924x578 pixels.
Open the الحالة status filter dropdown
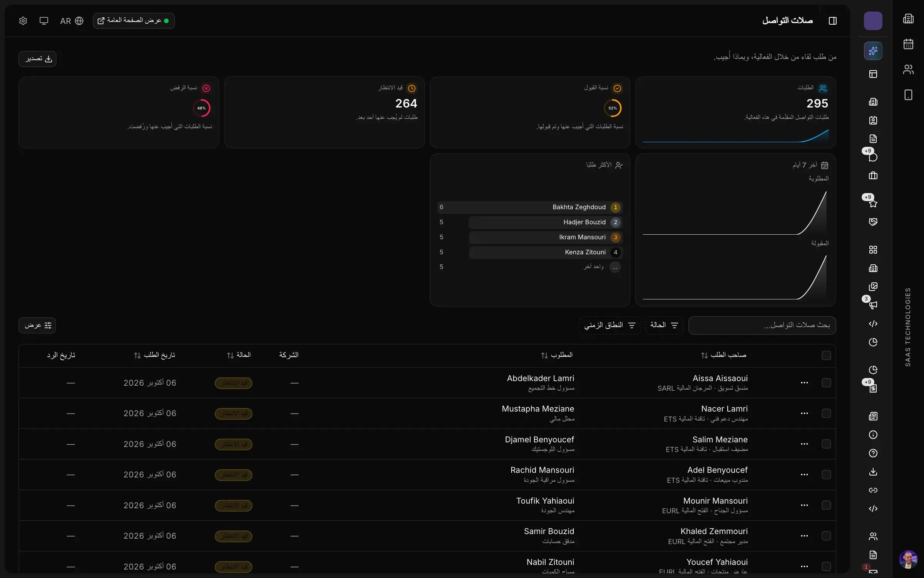pyautogui.click(x=665, y=326)
